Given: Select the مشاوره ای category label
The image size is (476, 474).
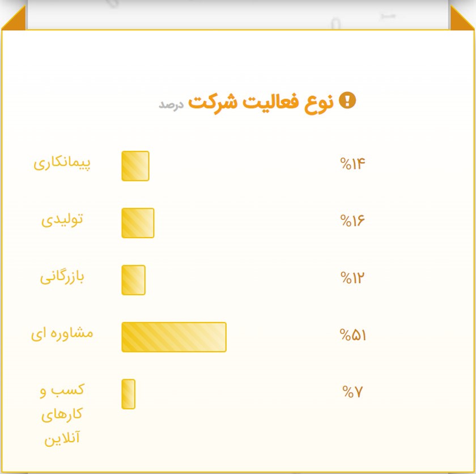Looking at the screenshot, I should point(62,334).
